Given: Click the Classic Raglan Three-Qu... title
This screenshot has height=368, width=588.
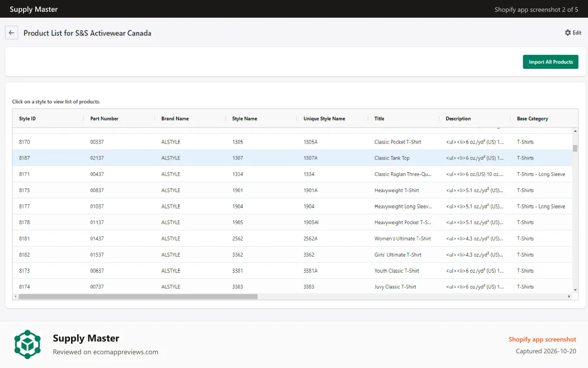Looking at the screenshot, I should [403, 174].
